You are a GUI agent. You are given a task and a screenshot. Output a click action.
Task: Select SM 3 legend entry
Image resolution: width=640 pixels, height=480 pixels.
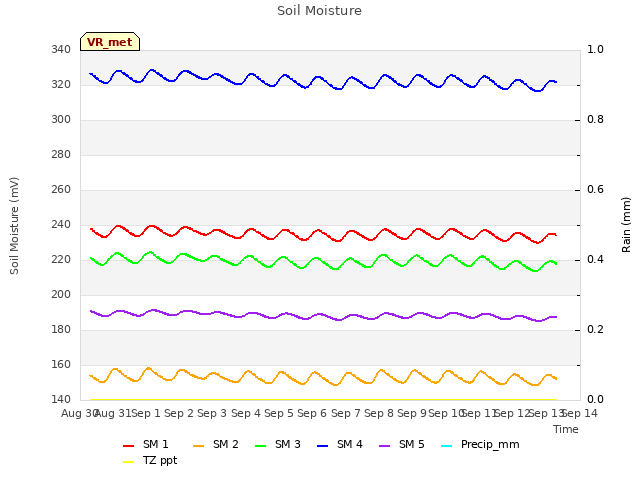pyautogui.click(x=278, y=444)
